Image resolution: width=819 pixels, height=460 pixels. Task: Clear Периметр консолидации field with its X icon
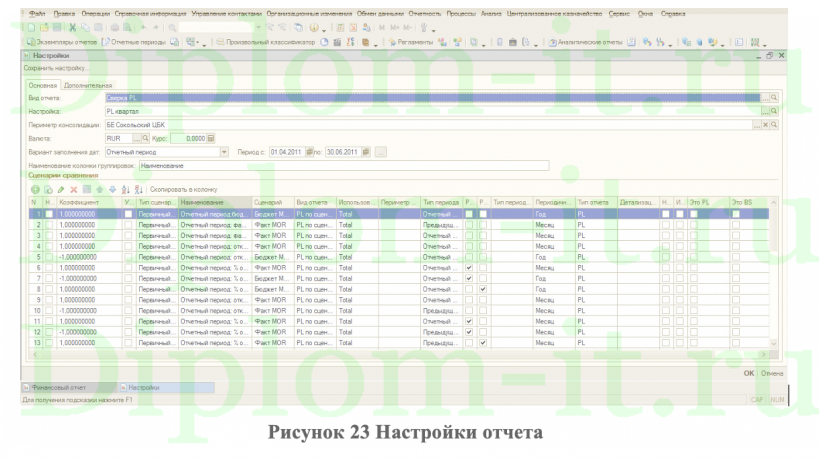(x=765, y=125)
